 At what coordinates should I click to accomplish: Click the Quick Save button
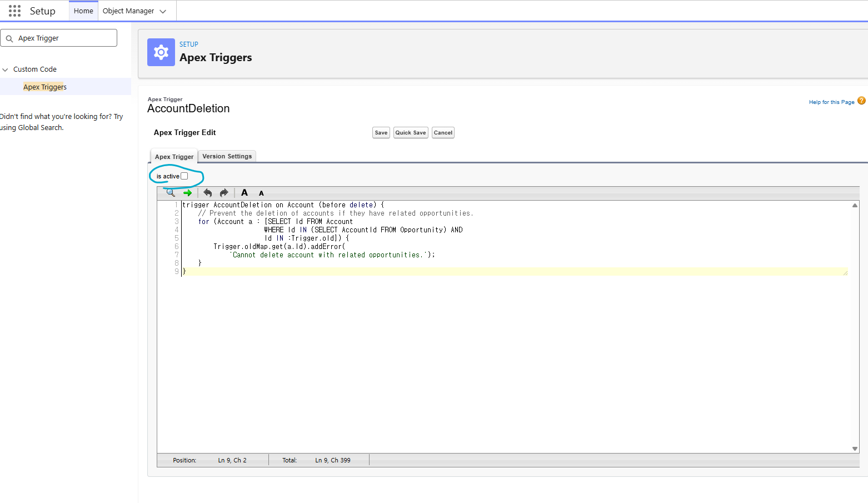[411, 133]
